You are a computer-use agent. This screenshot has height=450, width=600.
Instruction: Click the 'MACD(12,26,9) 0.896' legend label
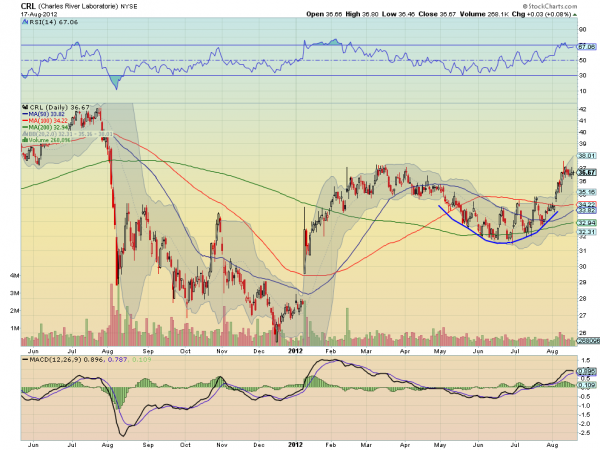(x=67, y=360)
